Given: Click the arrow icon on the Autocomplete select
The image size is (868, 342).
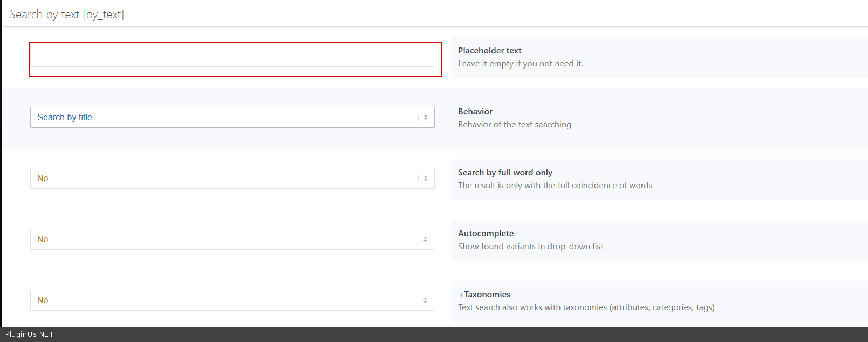Looking at the screenshot, I should coord(425,240).
